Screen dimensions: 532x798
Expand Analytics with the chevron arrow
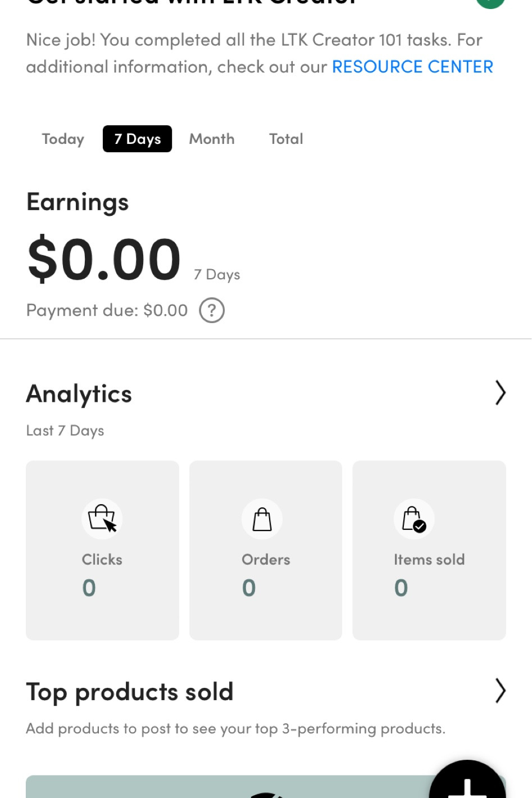[500, 393]
